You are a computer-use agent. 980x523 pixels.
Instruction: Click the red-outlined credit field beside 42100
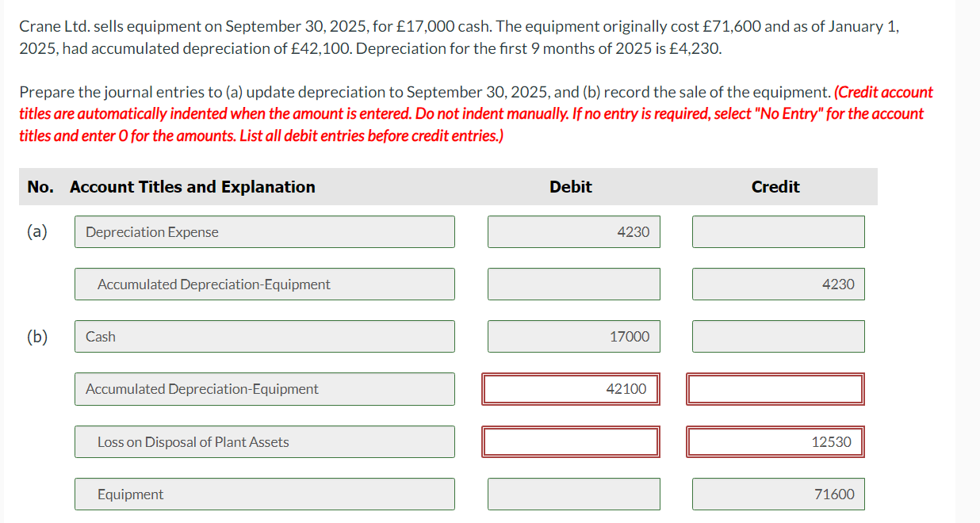(x=775, y=389)
